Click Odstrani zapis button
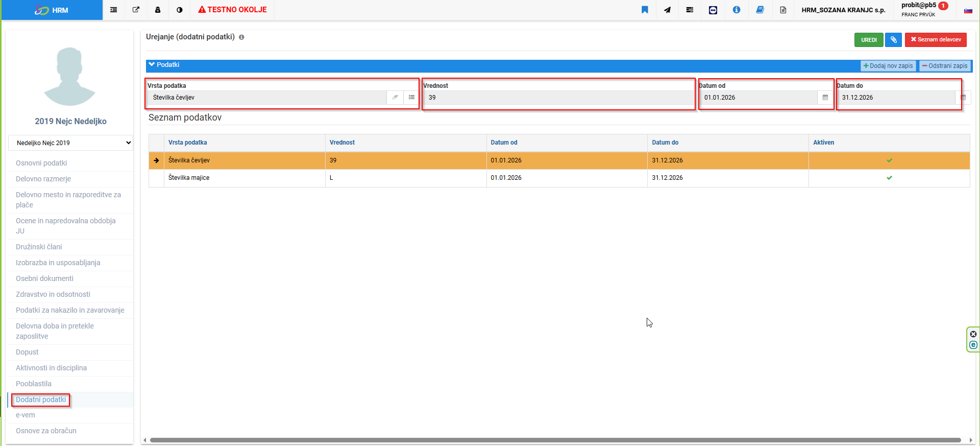980x446 pixels. (x=945, y=66)
